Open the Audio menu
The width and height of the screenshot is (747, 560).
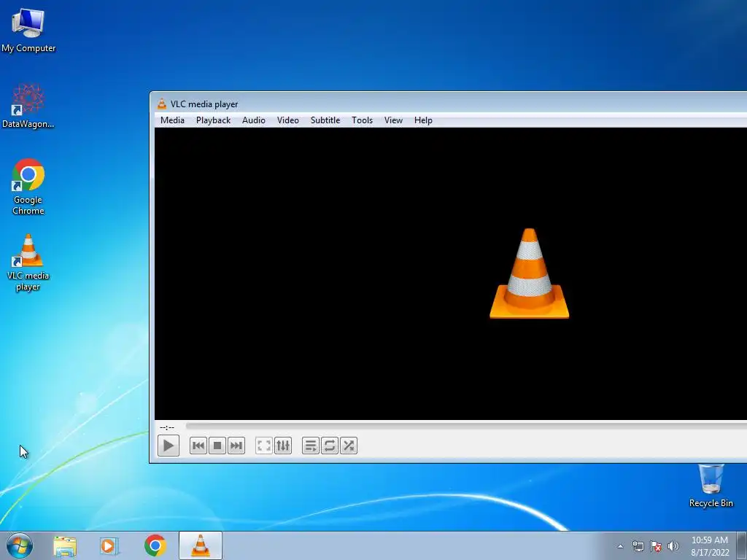click(253, 120)
